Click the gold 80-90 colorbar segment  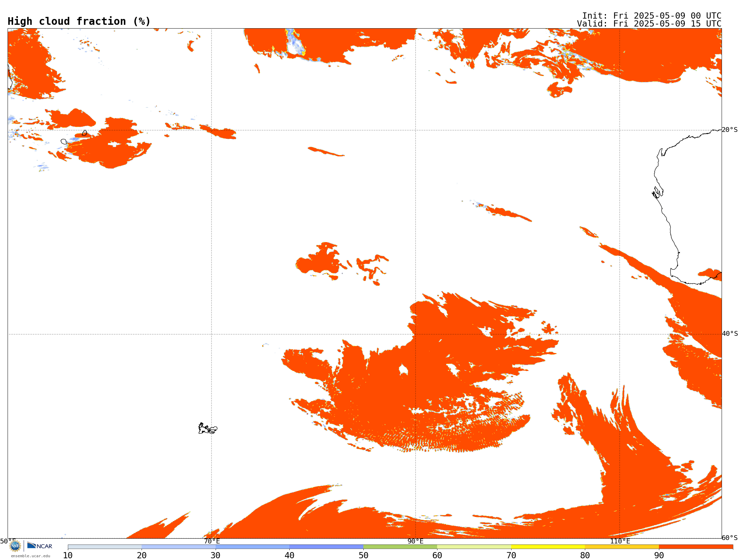click(x=622, y=547)
